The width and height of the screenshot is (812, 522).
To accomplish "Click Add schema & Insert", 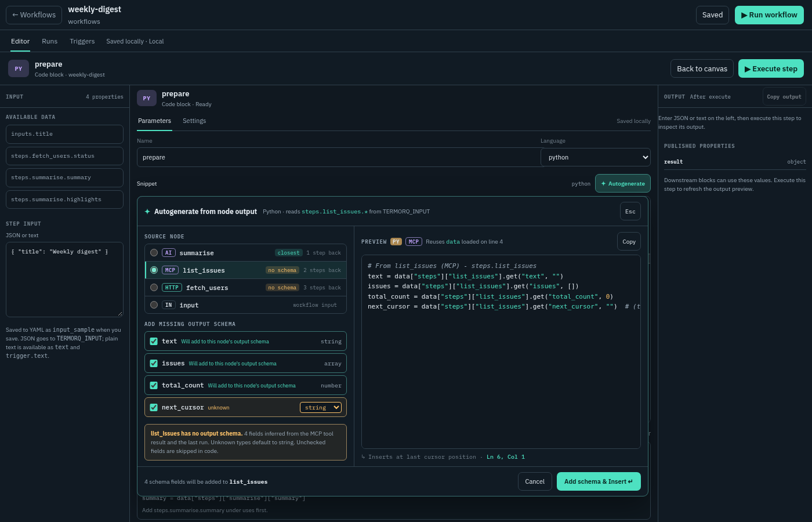I will (599, 481).
